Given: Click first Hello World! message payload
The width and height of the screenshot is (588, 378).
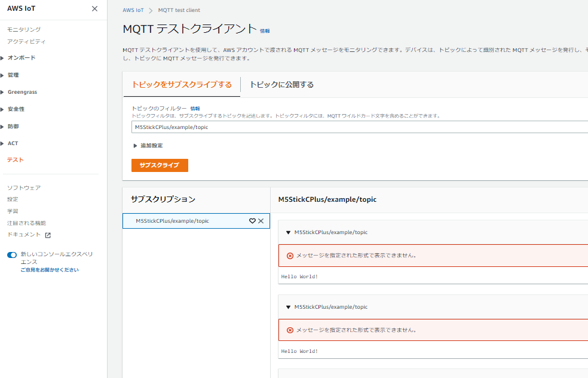Looking at the screenshot, I should (x=299, y=276).
